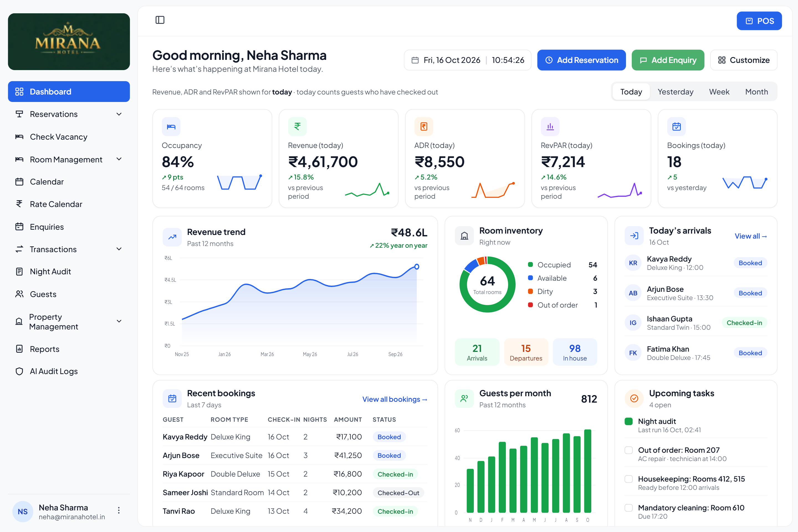The height and width of the screenshot is (532, 798).
Task: Click the Calendar sidebar icon
Action: click(19, 181)
